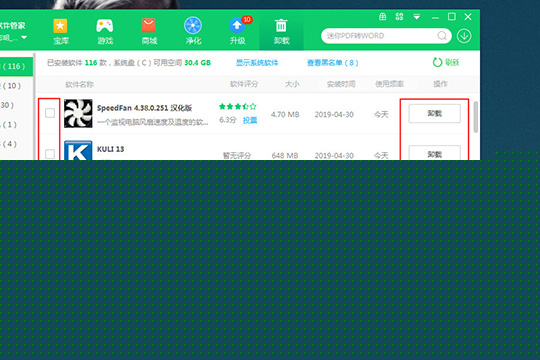Screen dimensions: 540x360
Task: Sort by 软件名称 column header
Action: 80,84
